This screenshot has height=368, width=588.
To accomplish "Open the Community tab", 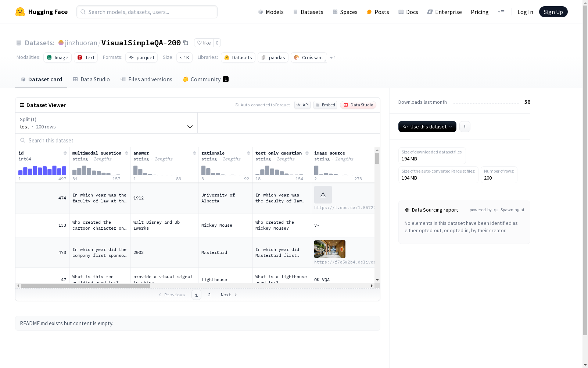I will 206,79.
